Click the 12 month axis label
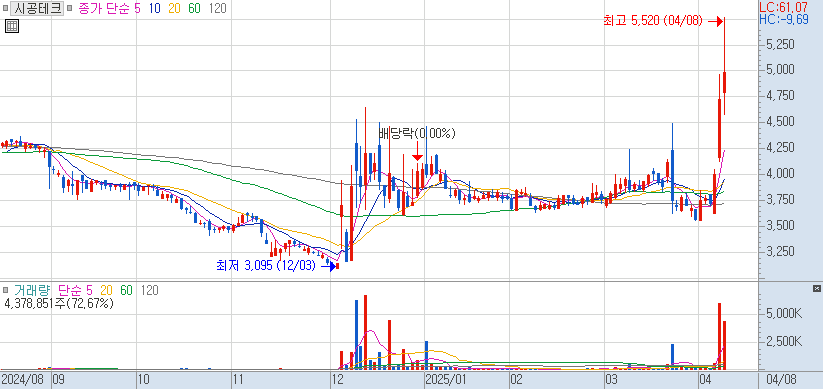This screenshot has height=389, width=823. (x=337, y=379)
